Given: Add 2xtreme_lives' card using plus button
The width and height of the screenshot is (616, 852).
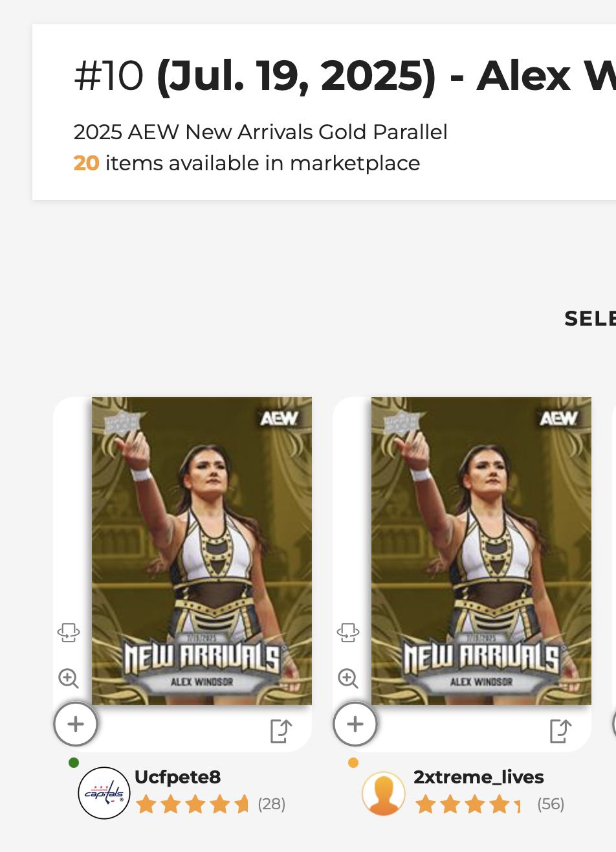Looking at the screenshot, I should tap(355, 724).
